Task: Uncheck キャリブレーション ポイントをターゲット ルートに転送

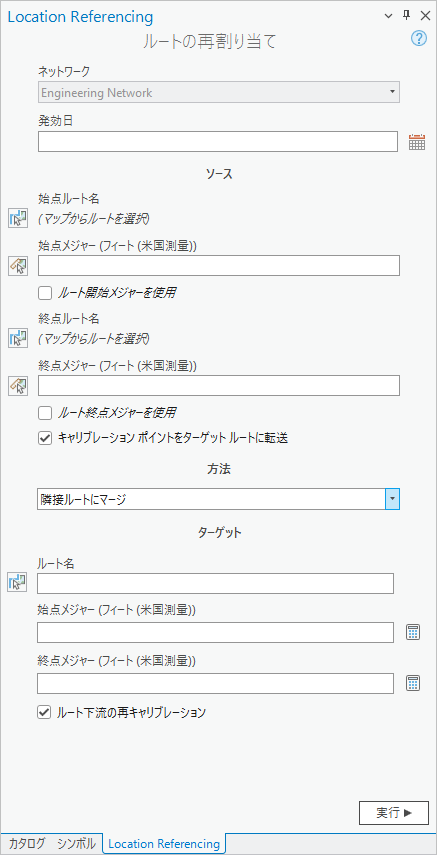Action: click(x=45, y=438)
